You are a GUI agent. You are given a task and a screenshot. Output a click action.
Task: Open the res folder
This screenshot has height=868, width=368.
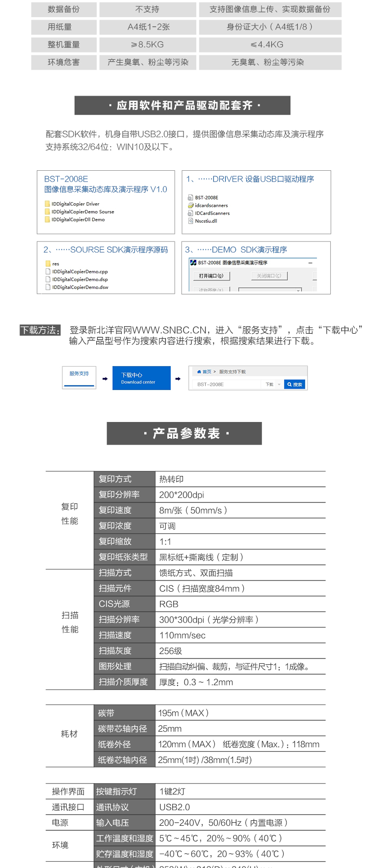55,263
